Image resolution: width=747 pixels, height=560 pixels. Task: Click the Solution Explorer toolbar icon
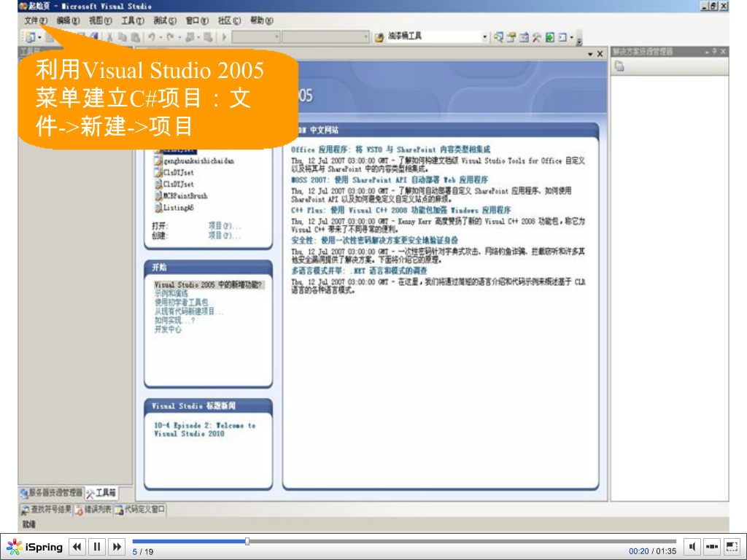[498, 37]
